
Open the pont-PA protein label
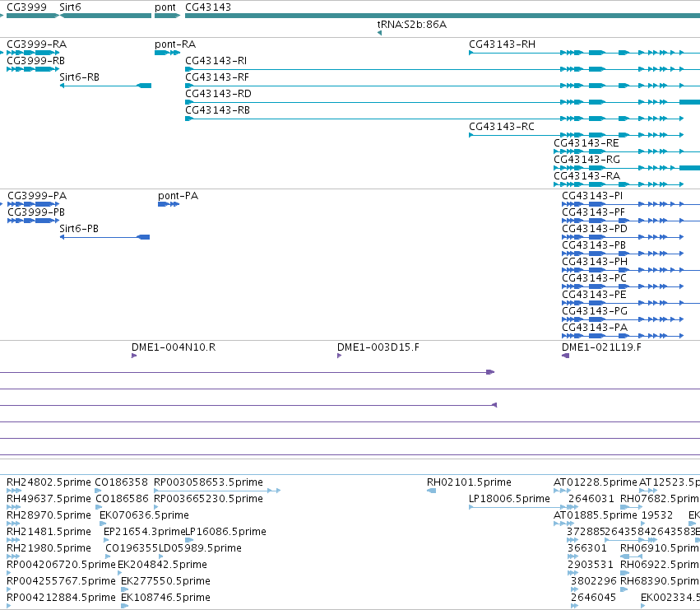pos(178,196)
